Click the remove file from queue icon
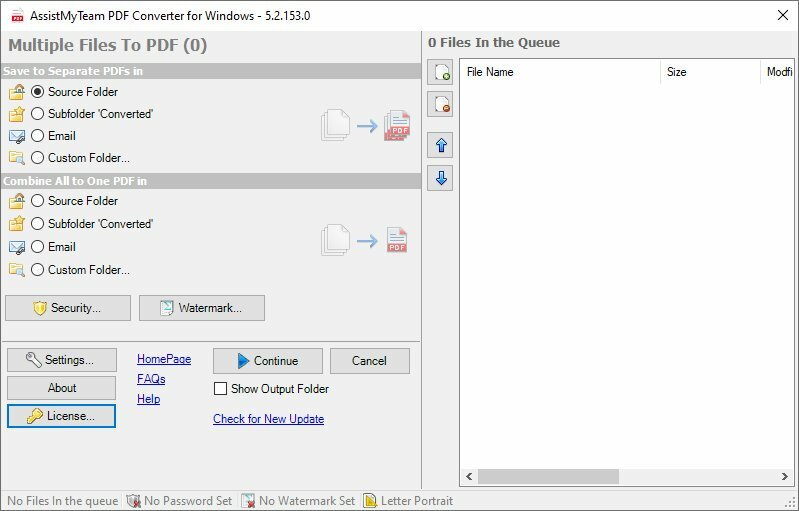 click(x=440, y=104)
